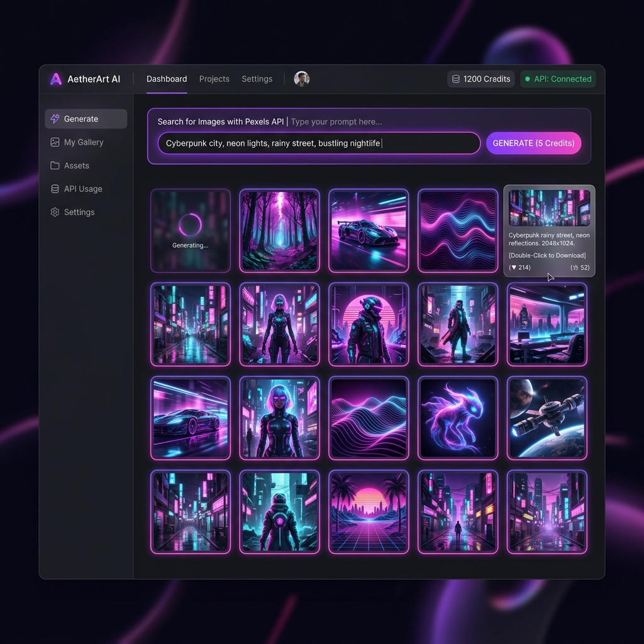Open the Settings tab in top navigation
The width and height of the screenshot is (644, 644).
(257, 79)
